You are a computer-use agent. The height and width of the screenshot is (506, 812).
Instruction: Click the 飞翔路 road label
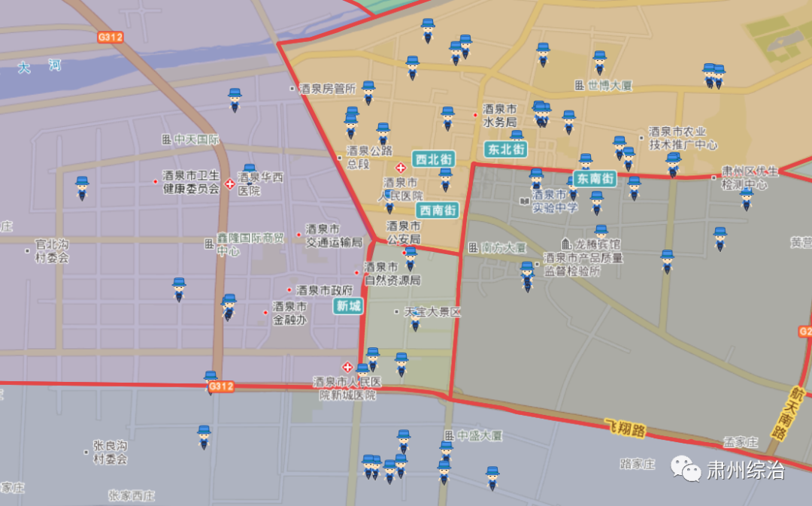626,429
